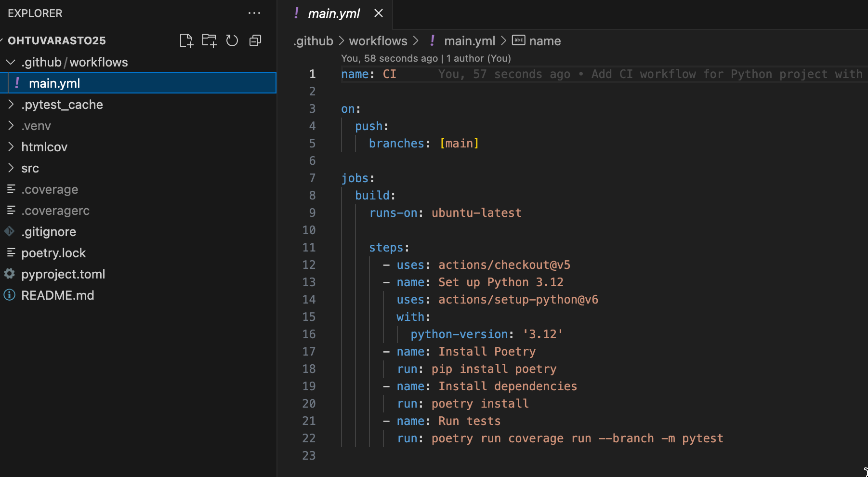Click the symbol icon beside name breadcrumb

(518, 40)
